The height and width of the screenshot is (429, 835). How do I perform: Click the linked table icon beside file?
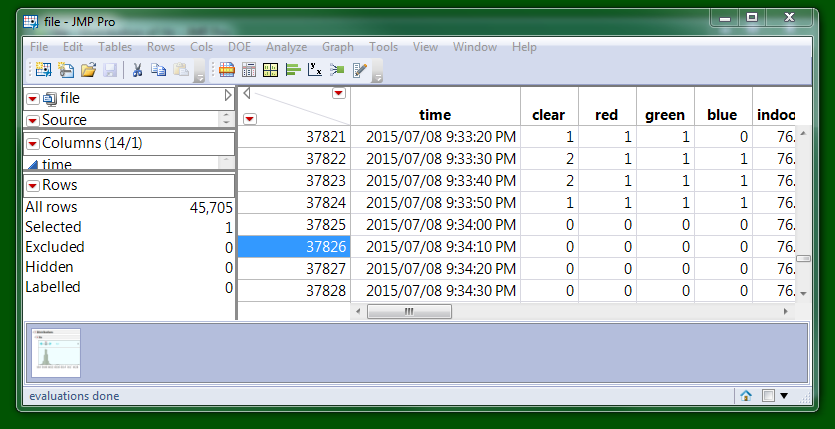(x=50, y=98)
